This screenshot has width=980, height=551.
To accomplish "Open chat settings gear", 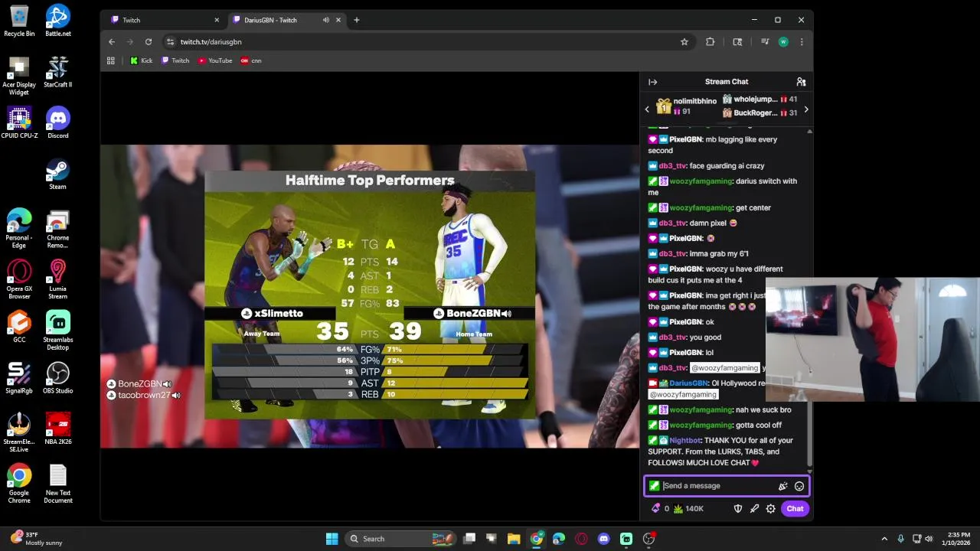I will tap(770, 508).
